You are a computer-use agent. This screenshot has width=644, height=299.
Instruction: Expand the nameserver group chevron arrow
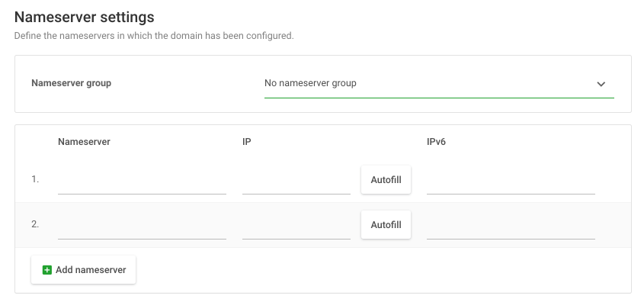601,84
